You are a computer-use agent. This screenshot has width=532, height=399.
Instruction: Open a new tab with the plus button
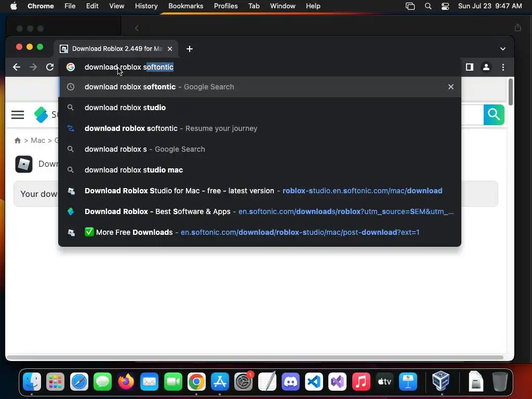pos(190,49)
